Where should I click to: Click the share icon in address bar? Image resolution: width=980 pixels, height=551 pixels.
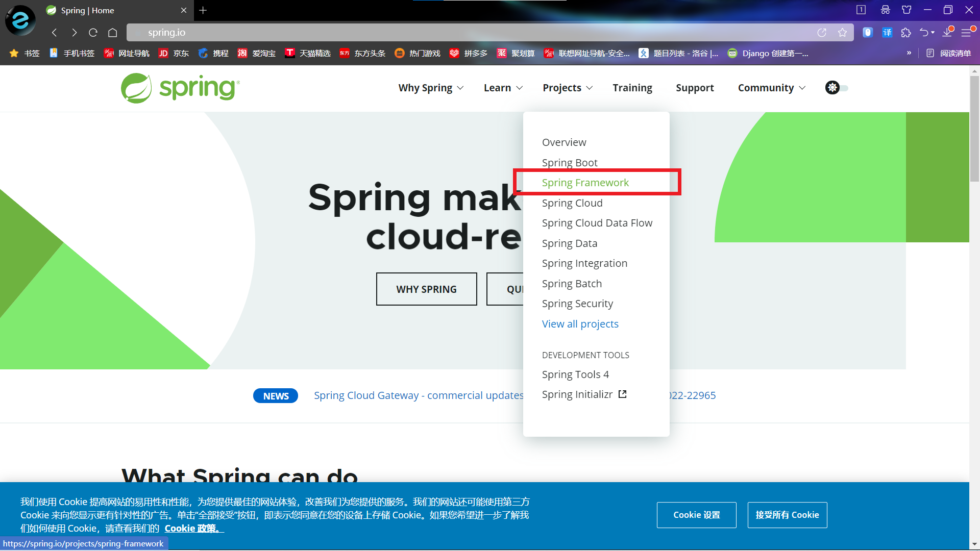822,33
